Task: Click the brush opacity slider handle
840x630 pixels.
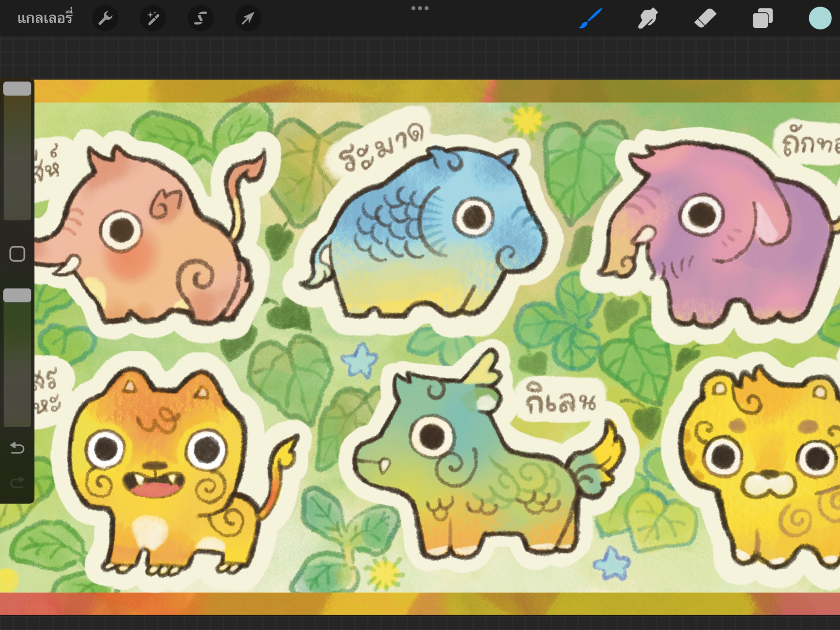Action: pos(17,295)
